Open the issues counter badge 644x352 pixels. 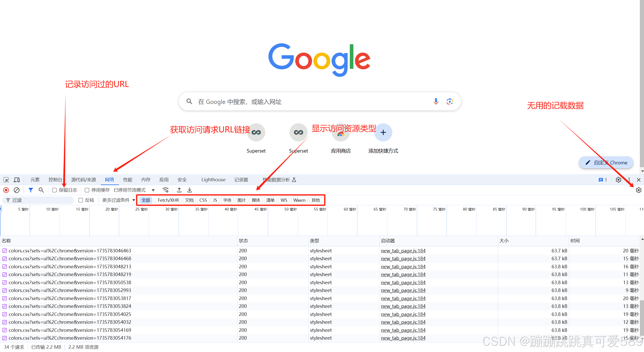click(603, 180)
